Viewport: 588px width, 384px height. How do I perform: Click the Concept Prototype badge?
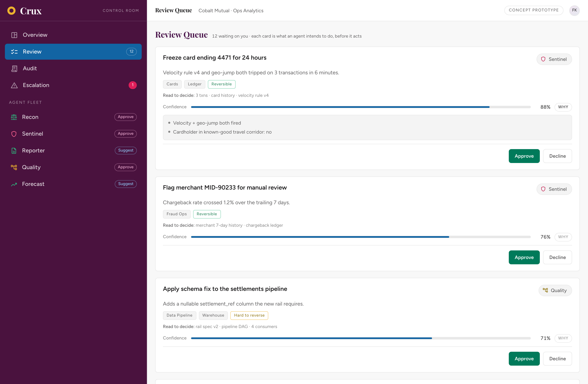coord(534,10)
